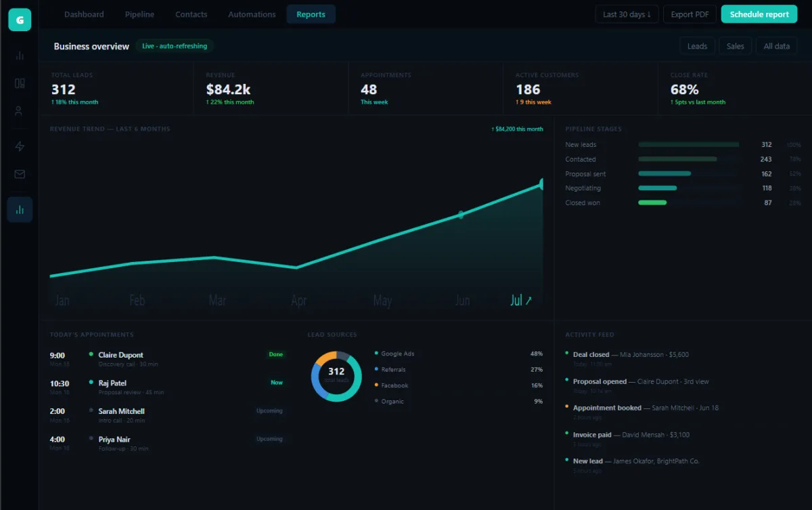This screenshot has height=510, width=812.
Task: Click the Done status badge
Action: 276,354
